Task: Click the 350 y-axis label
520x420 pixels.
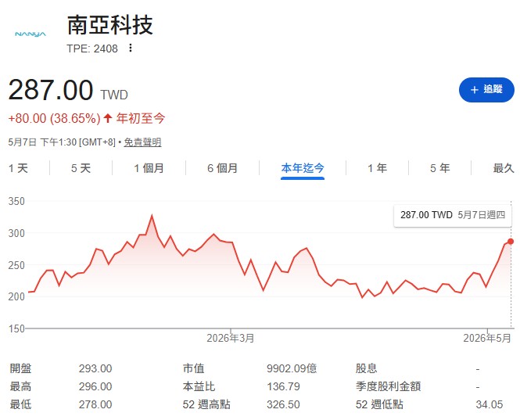Action: click(x=16, y=201)
